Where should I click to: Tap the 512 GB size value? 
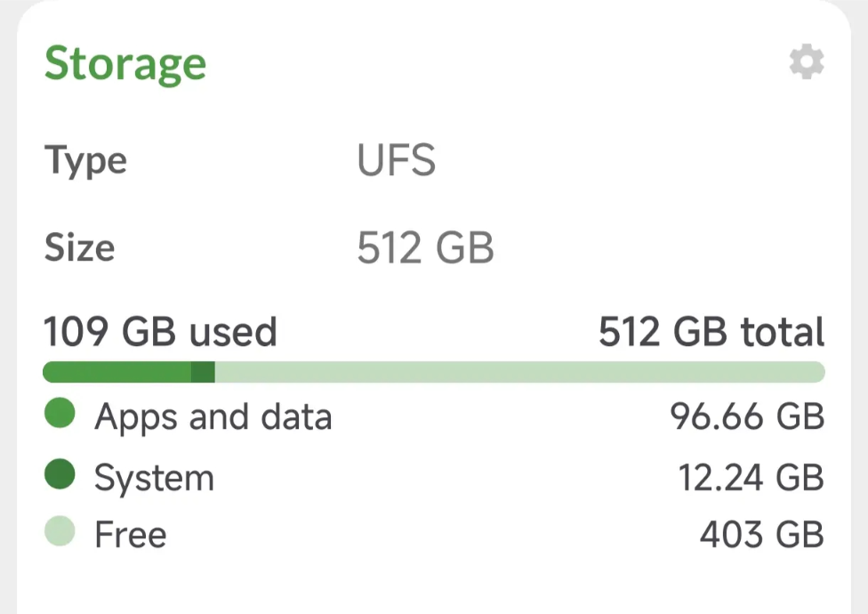click(425, 248)
